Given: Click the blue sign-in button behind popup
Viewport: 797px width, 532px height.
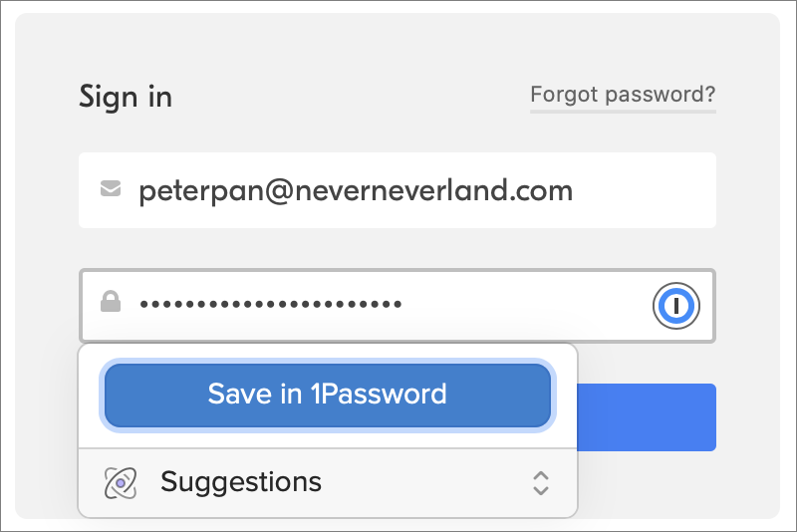Looking at the screenshot, I should (x=648, y=416).
